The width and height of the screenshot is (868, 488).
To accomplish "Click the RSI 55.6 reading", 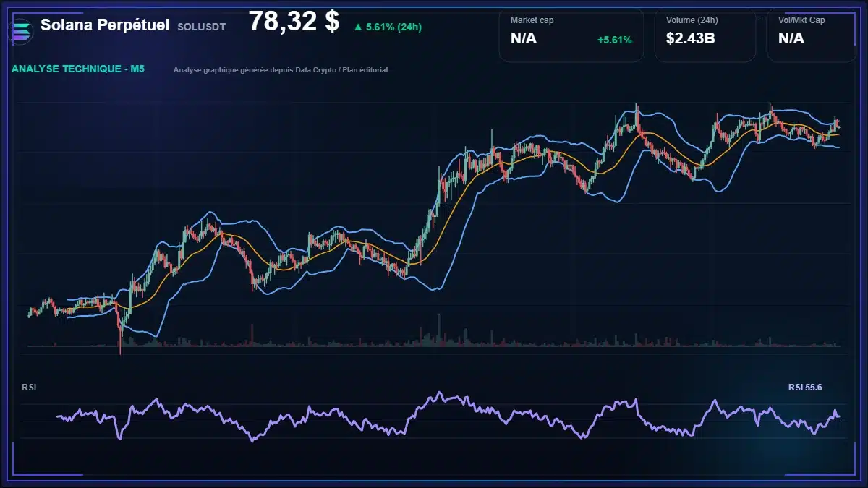I will (804, 388).
